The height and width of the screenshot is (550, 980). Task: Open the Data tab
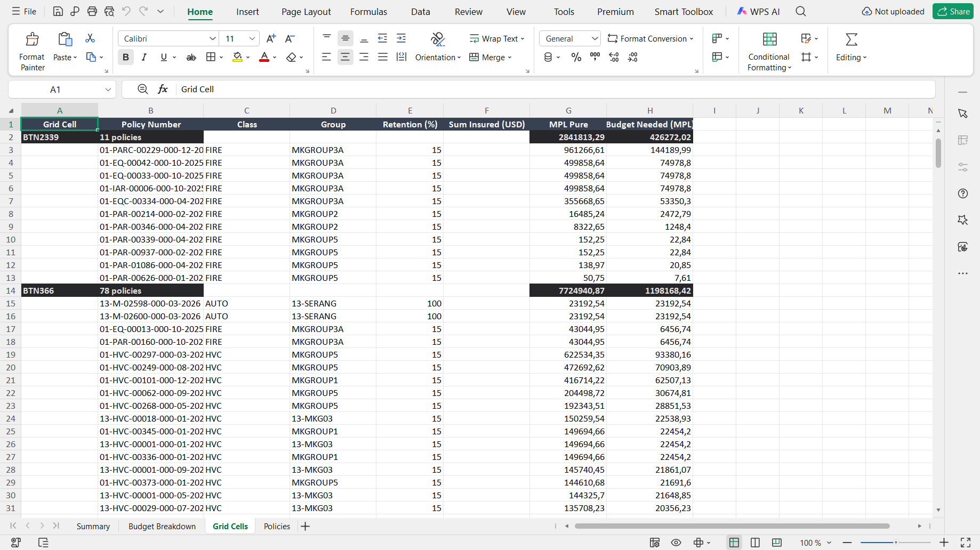(420, 12)
